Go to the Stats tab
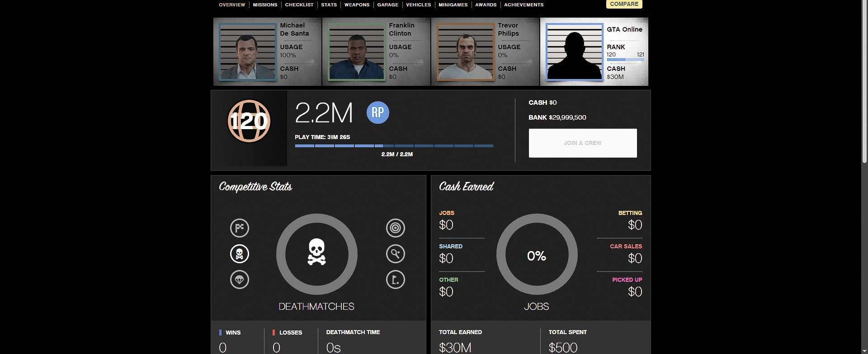The image size is (868, 354). [x=329, y=5]
